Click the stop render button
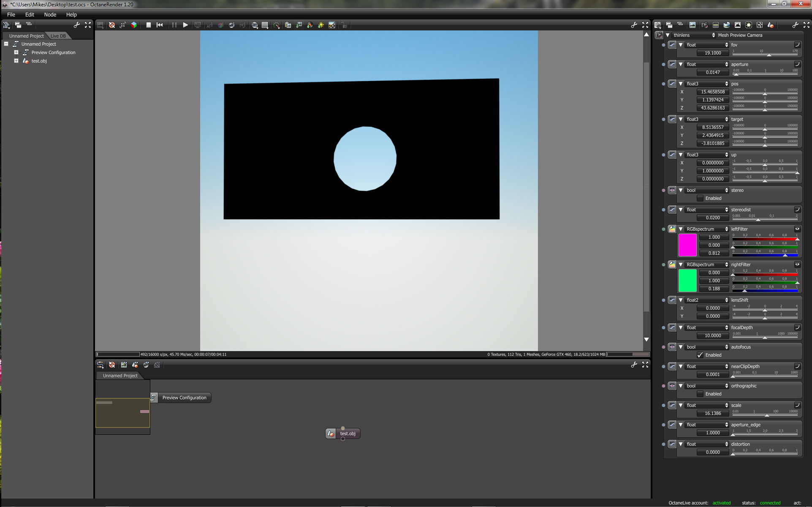Screen dimensions: 812x507 pyautogui.click(x=149, y=25)
